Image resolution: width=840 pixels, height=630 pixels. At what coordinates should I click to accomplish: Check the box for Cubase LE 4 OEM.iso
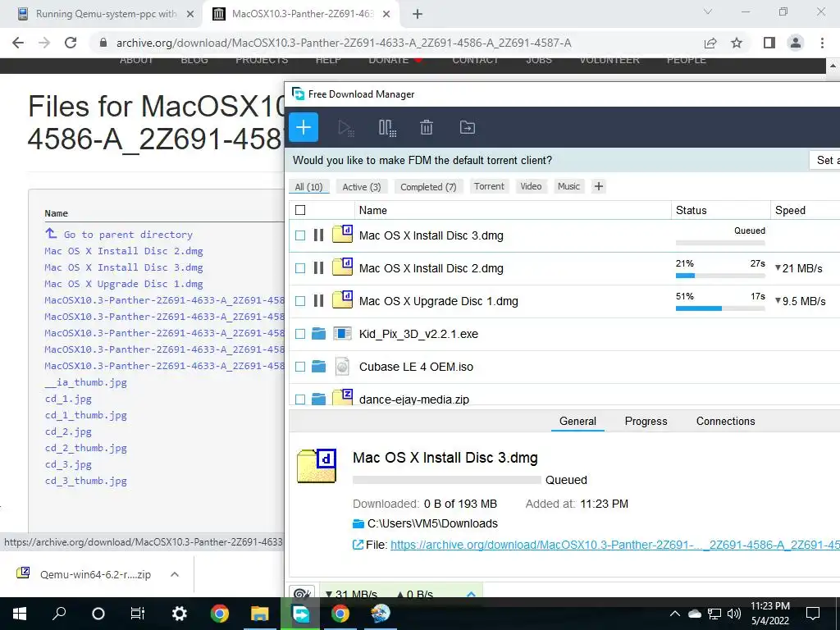(x=300, y=367)
